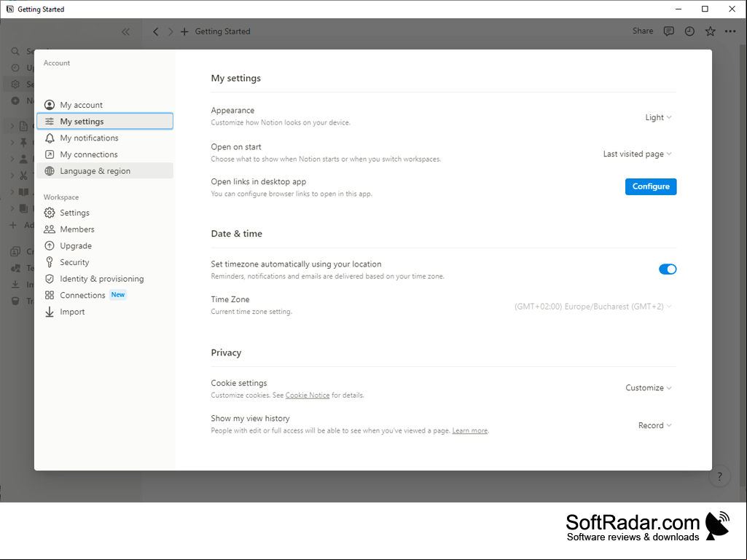Click the 'Open links in desktop app' label

pyautogui.click(x=259, y=182)
